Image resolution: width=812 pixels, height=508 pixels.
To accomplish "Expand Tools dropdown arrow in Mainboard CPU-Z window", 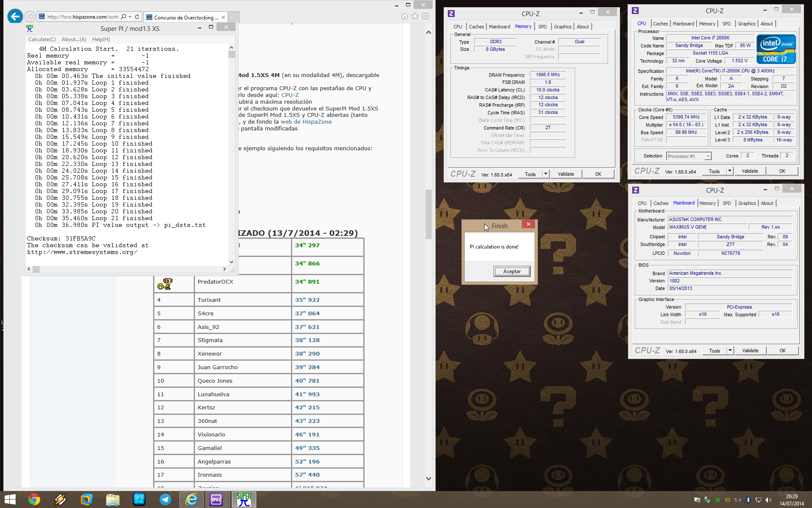I will [x=730, y=351].
